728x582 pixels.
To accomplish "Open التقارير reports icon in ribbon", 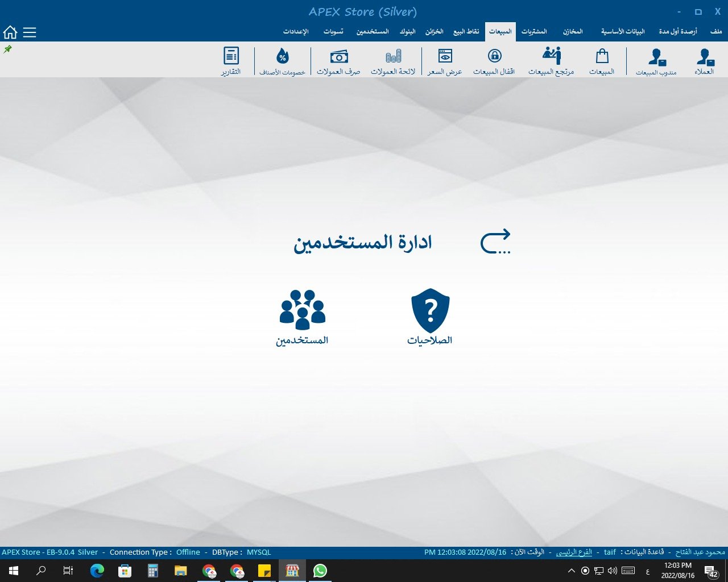I will tap(231, 61).
